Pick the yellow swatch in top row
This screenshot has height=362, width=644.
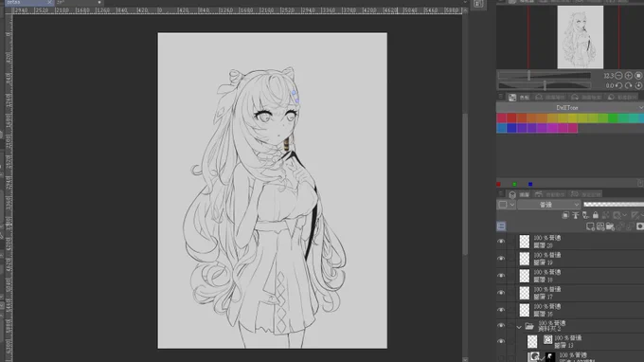coord(573,118)
